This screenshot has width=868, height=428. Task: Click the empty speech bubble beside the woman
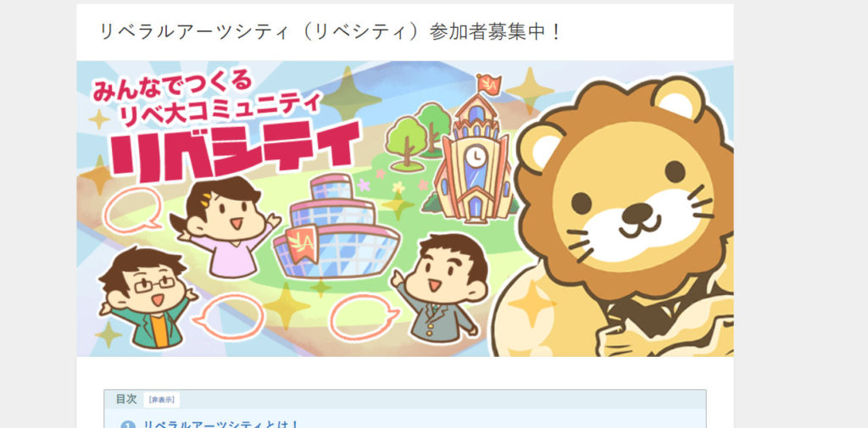133,209
